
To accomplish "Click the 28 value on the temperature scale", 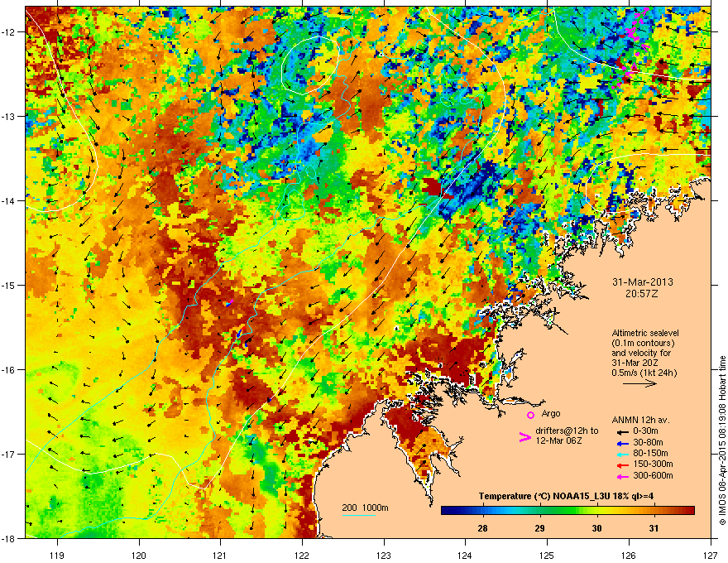I will (482, 527).
